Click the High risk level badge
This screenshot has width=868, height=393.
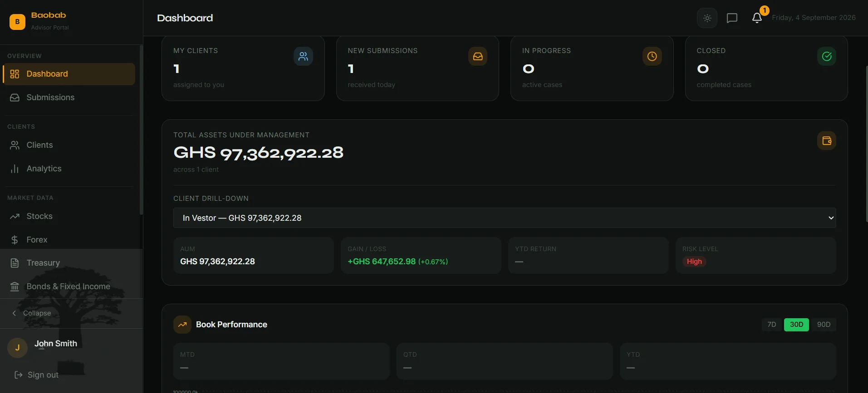[x=694, y=262]
